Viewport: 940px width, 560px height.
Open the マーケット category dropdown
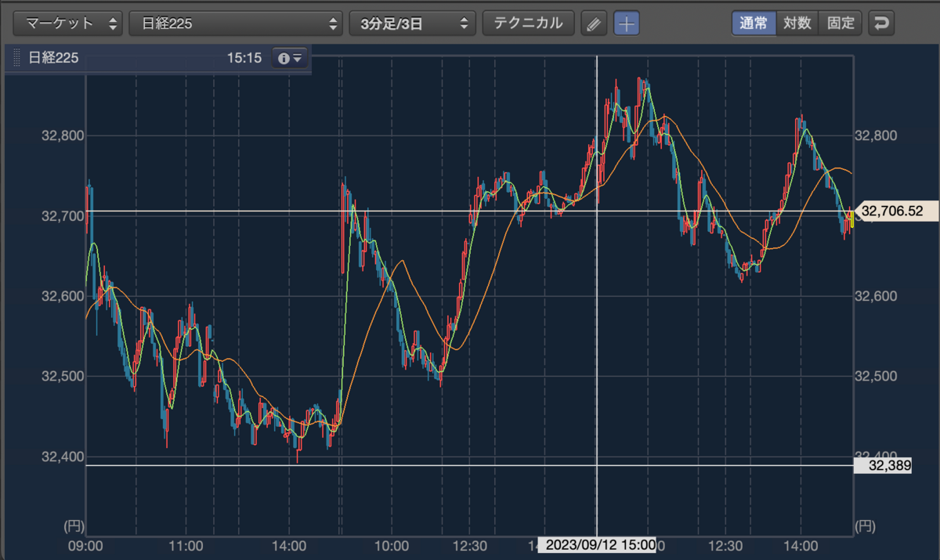click(70, 23)
